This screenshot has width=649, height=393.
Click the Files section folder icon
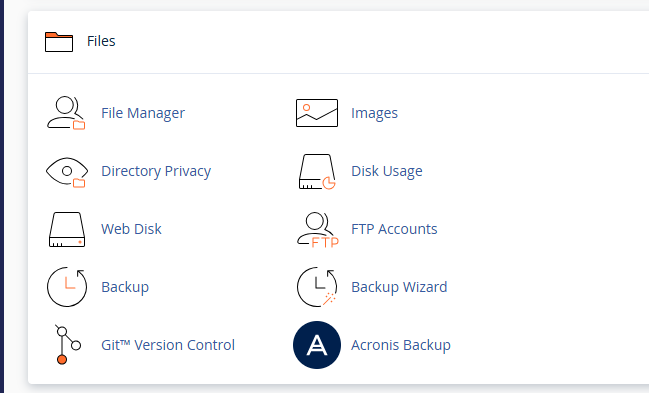point(59,41)
